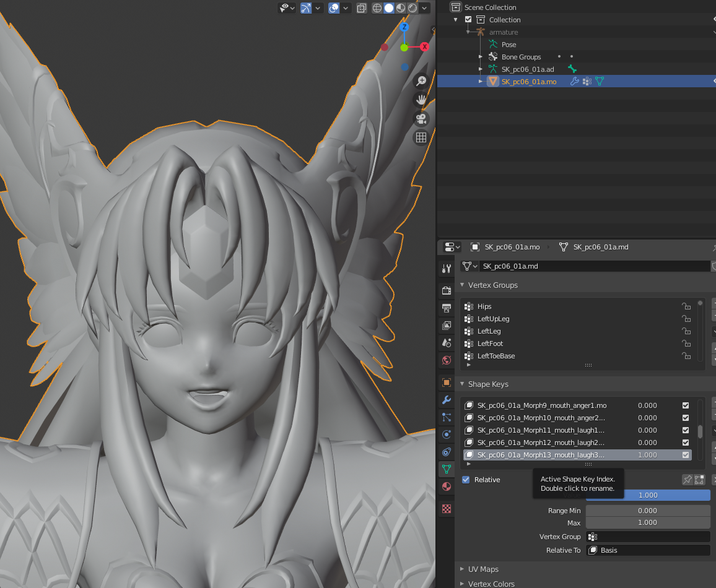Open the Physics properties tab

click(x=447, y=435)
